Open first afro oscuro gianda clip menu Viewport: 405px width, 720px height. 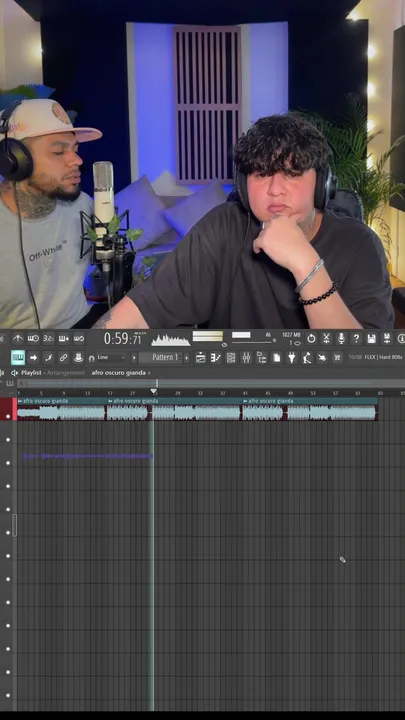pyautogui.click(x=20, y=401)
